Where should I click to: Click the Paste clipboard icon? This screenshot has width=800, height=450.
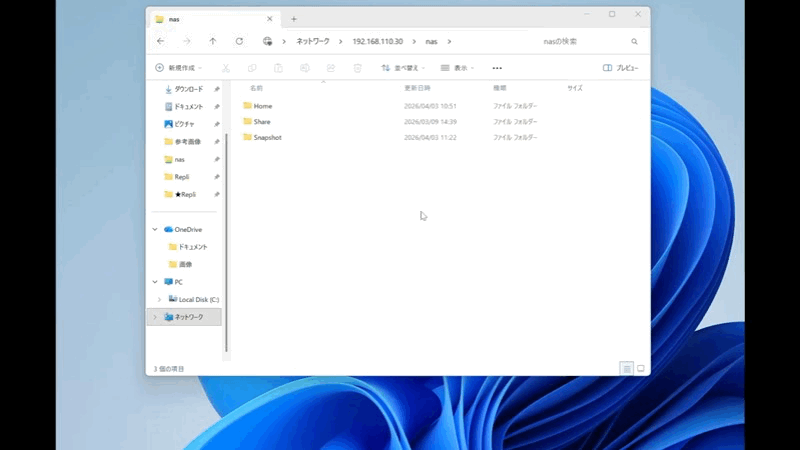pos(278,68)
